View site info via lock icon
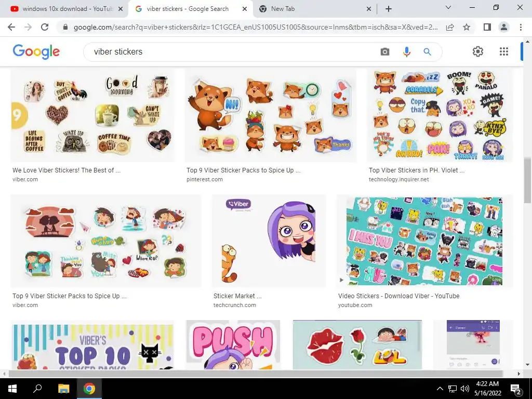 click(65, 27)
